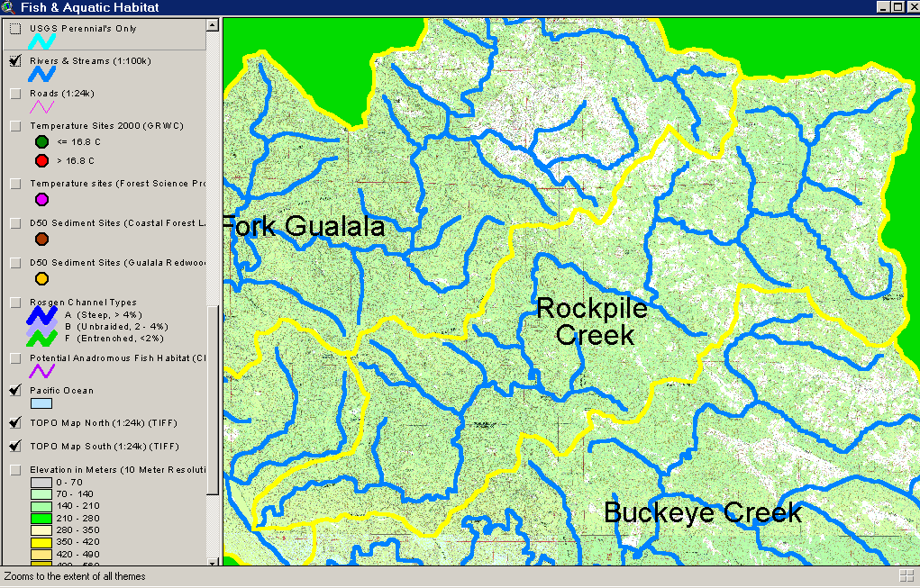
Task: Click the status text about zooming to all themes
Action: [x=75, y=576]
